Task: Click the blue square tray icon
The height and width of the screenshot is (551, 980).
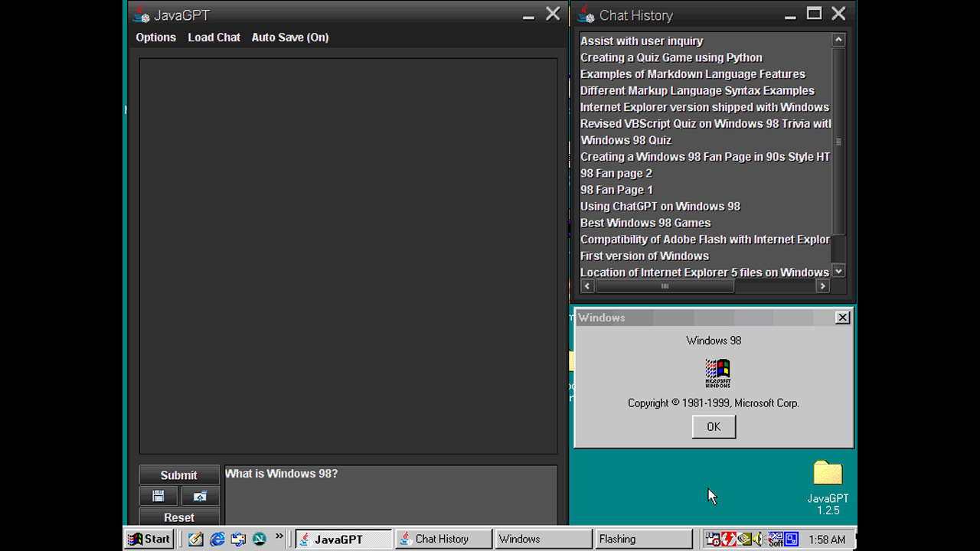Action: pos(792,539)
